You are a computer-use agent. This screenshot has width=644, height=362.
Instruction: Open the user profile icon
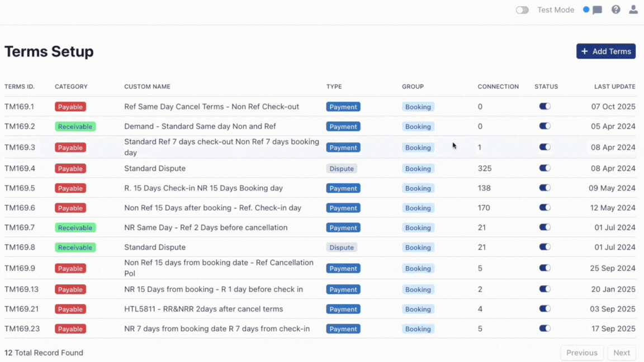coord(633,9)
